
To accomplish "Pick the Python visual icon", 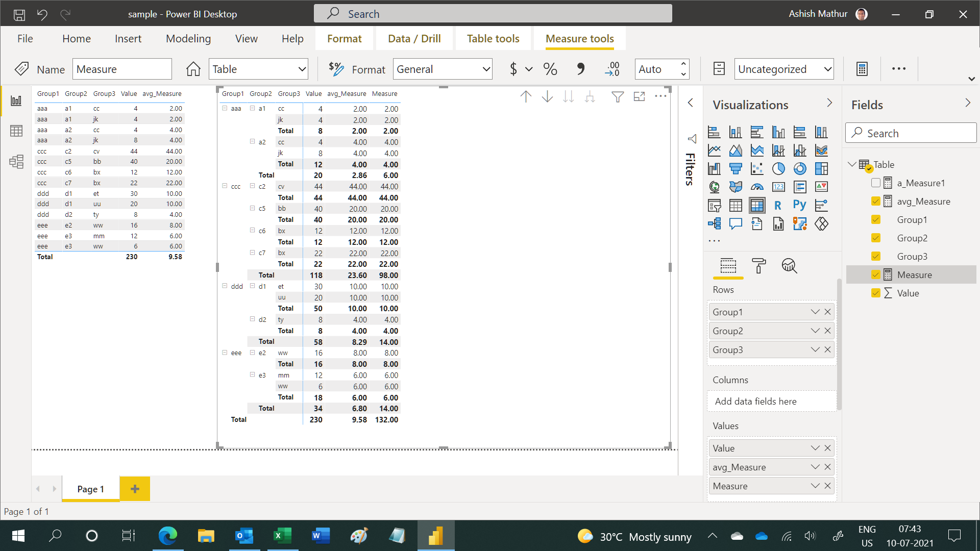I will [x=800, y=206].
